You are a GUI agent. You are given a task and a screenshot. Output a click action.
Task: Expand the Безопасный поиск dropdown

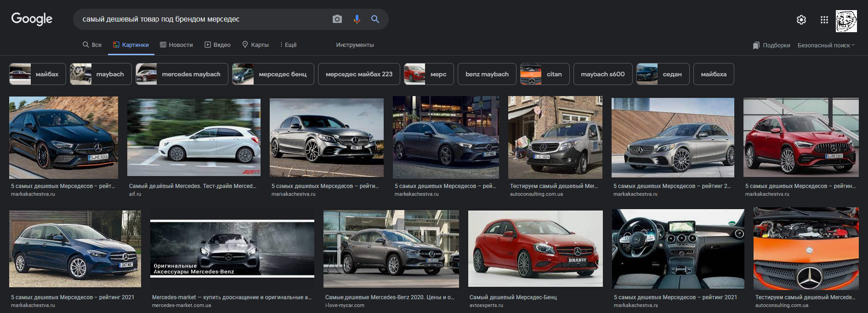pyautogui.click(x=826, y=45)
